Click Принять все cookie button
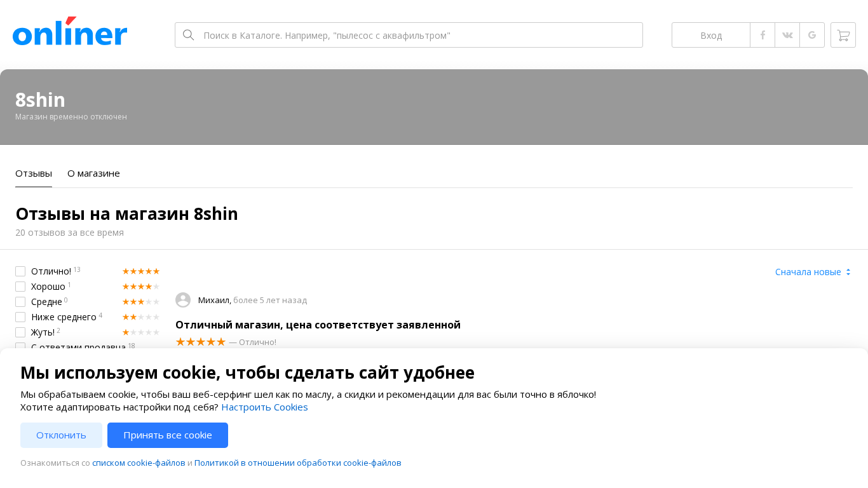The width and height of the screenshot is (868, 488). point(168,435)
